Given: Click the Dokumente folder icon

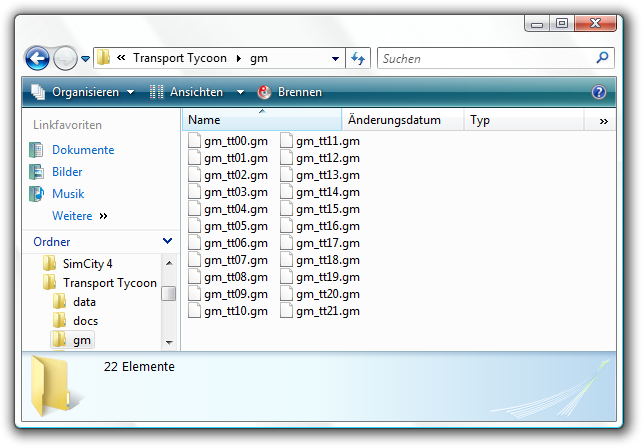Looking at the screenshot, I should click(36, 150).
